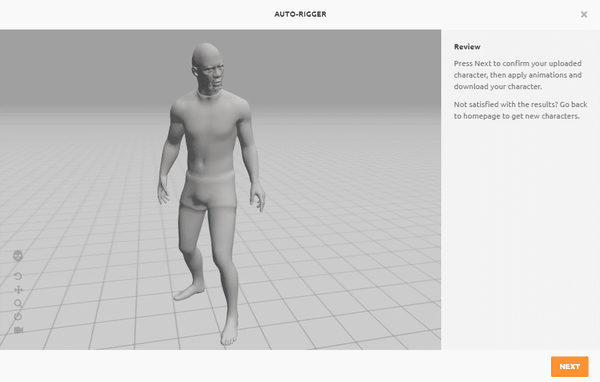Viewport: 600px width, 382px height.
Task: Click the grid floor right of the character
Action: (344, 249)
